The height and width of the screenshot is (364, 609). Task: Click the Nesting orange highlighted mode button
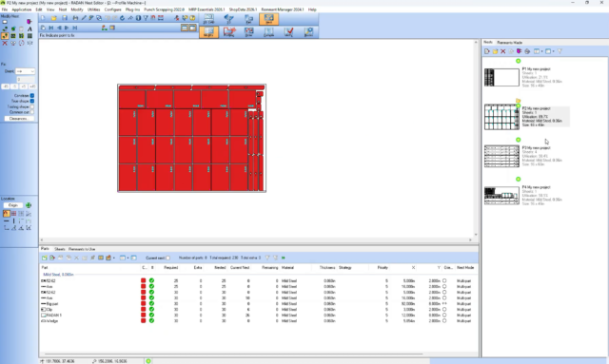click(x=208, y=32)
